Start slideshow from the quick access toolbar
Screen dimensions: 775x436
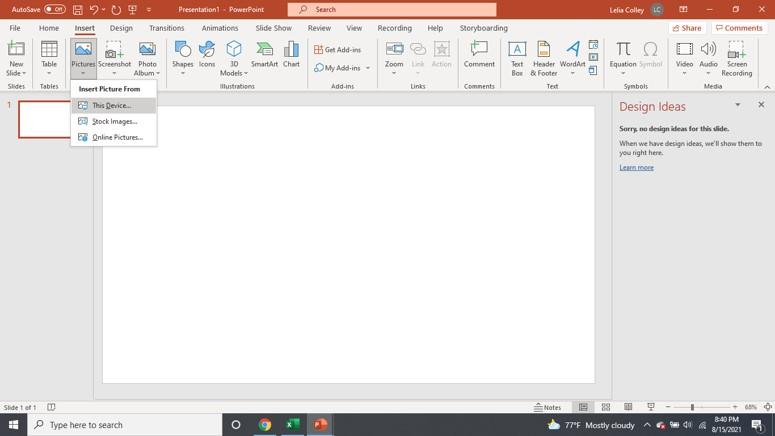pos(132,9)
